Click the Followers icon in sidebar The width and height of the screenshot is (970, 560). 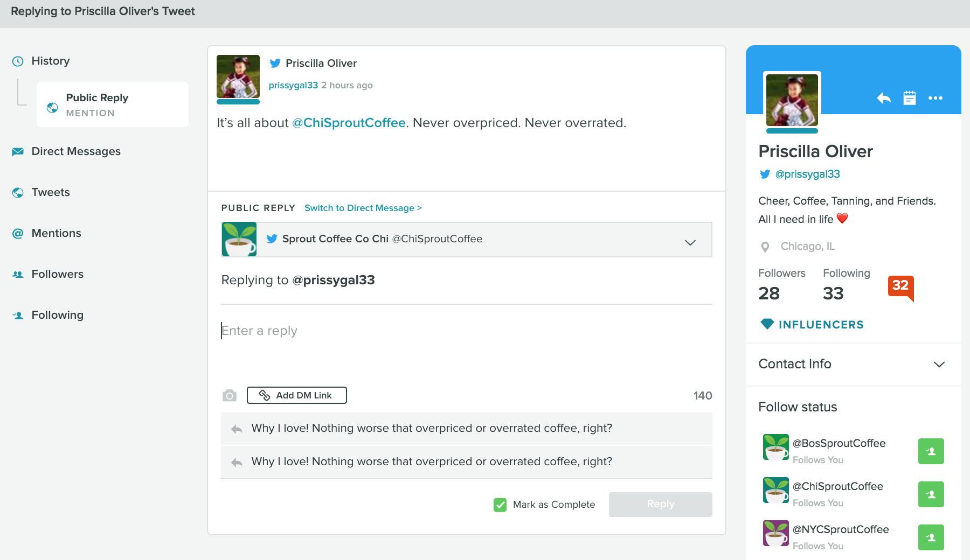click(x=17, y=274)
